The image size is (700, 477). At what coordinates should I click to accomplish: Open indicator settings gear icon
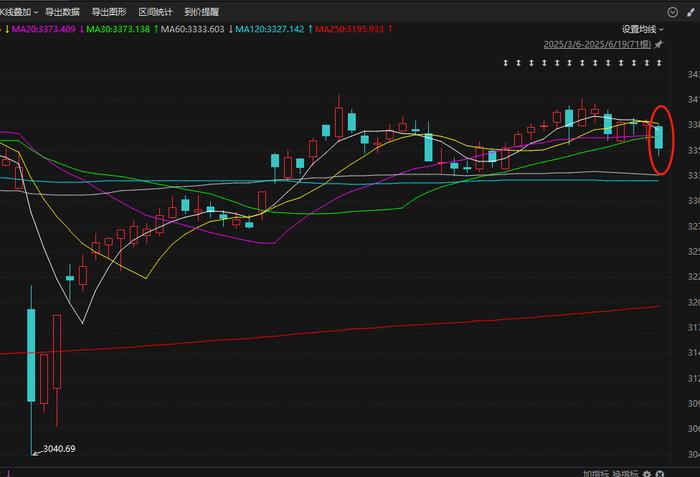(646, 471)
